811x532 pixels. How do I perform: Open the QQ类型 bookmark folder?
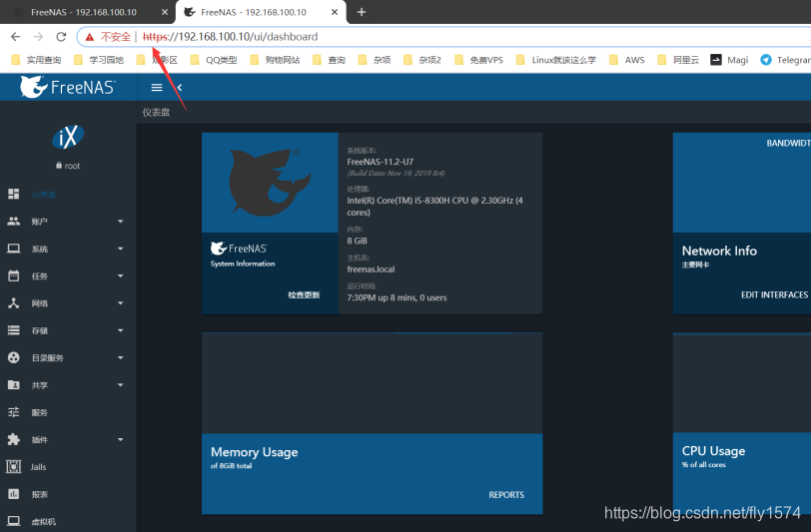click(214, 60)
